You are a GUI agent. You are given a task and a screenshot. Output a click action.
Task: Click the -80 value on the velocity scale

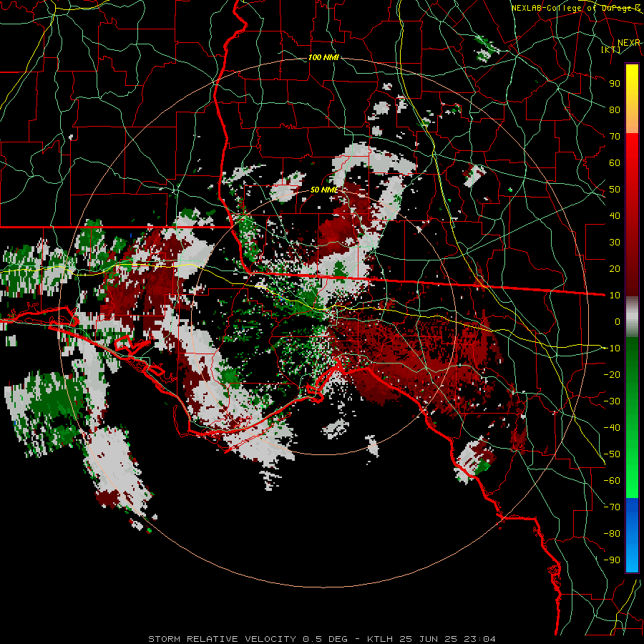tap(612, 534)
